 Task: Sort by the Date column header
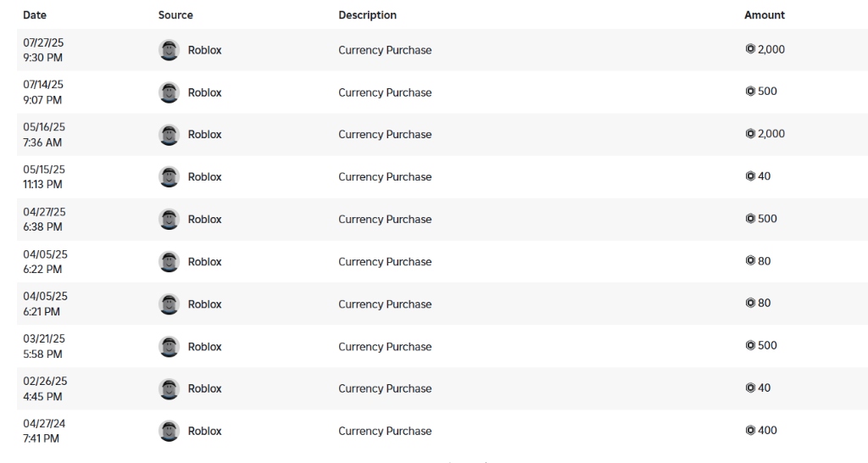[35, 15]
